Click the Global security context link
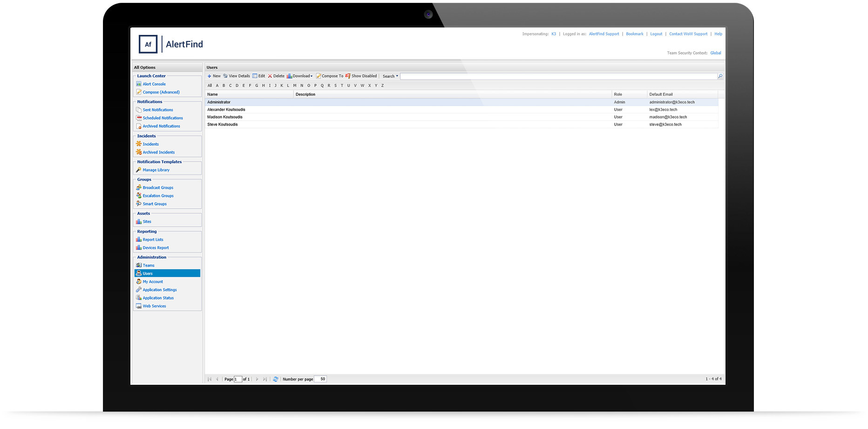This screenshot has width=868, height=429. (x=716, y=53)
